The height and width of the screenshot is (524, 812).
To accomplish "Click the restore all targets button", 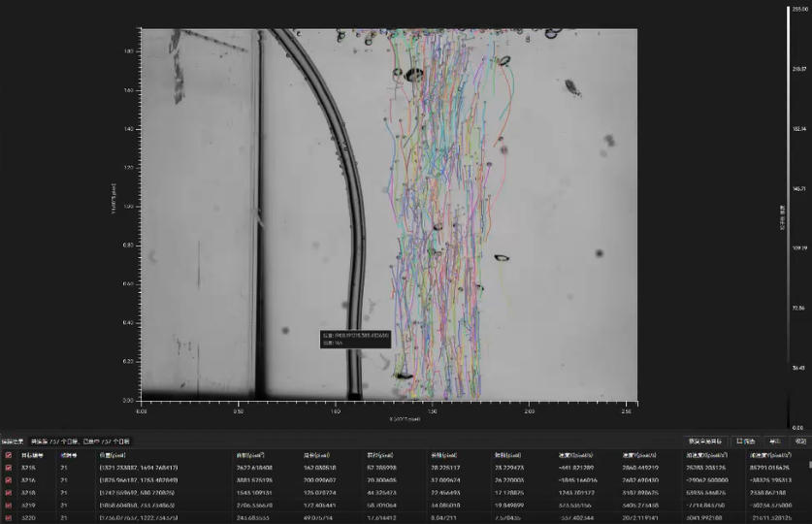I will (704, 441).
